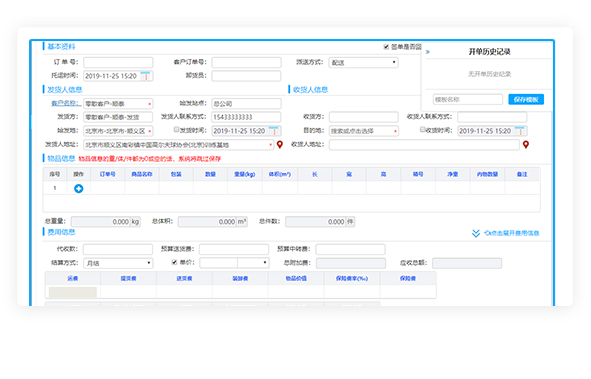
Task: Enable 发货时间 checkbox
Action: tap(176, 130)
